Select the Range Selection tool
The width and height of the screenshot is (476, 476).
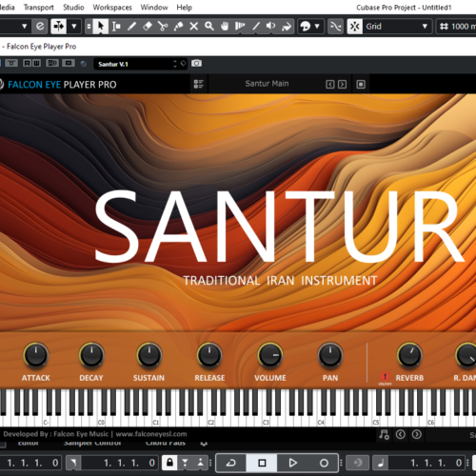tap(116, 27)
